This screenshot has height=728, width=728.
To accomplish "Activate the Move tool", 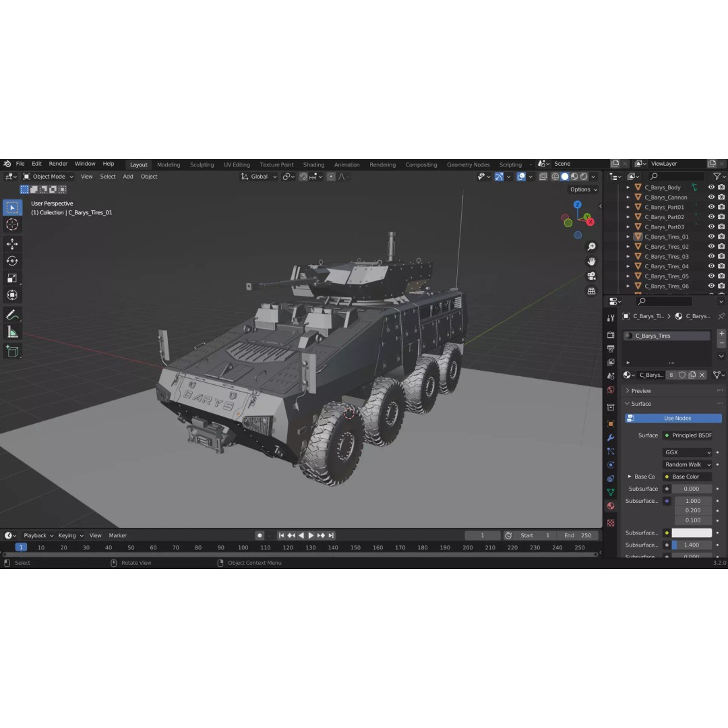I will [x=12, y=244].
